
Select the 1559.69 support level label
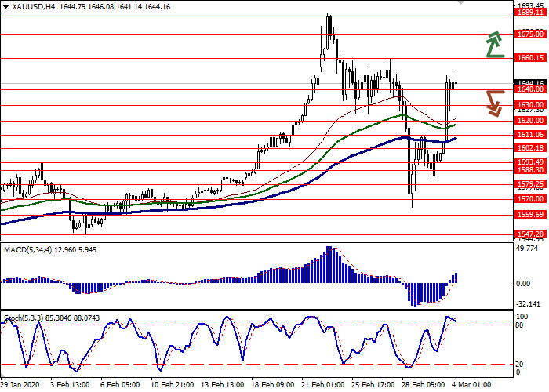[x=529, y=214]
